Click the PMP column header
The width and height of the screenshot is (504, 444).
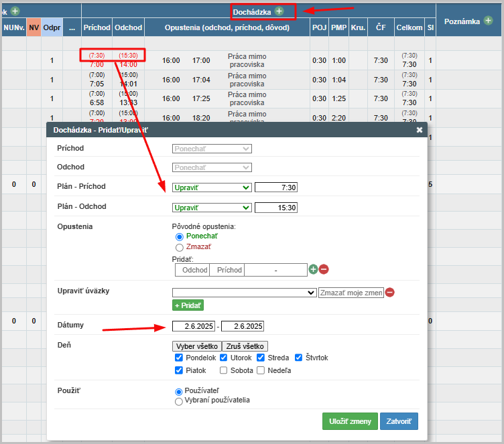pyautogui.click(x=338, y=27)
